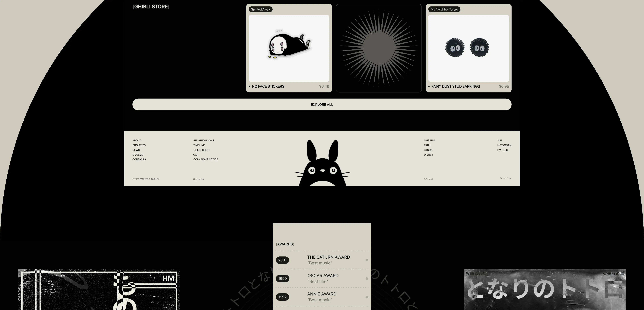Image resolution: width=644 pixels, height=310 pixels.
Task: Expand the 2001 Saturn Award row dot
Action: (x=367, y=260)
